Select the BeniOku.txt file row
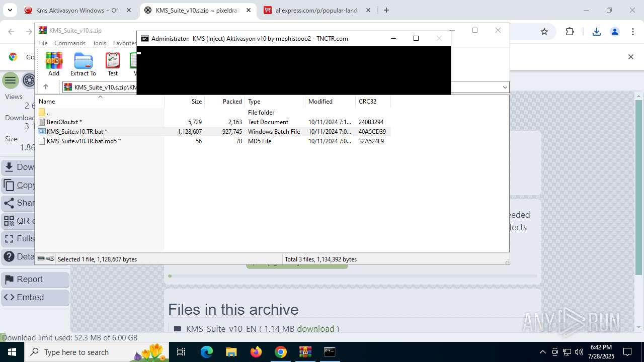 pyautogui.click(x=212, y=122)
